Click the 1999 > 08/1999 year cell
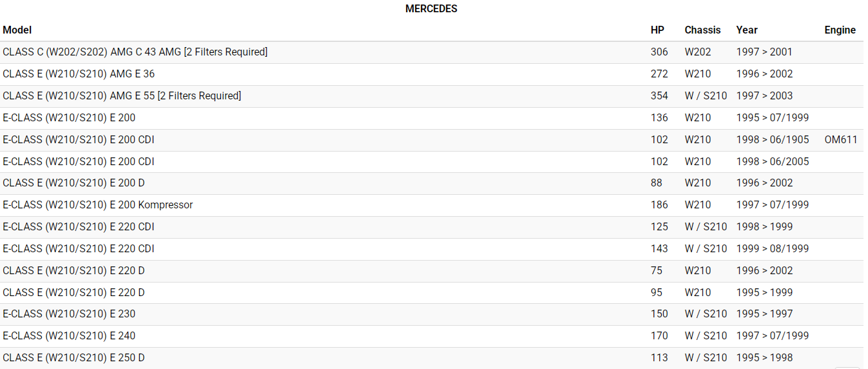Screen dimensions: 868x369 click(x=773, y=248)
